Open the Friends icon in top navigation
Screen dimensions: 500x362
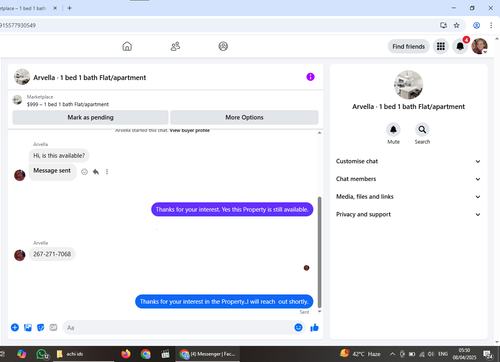point(175,46)
